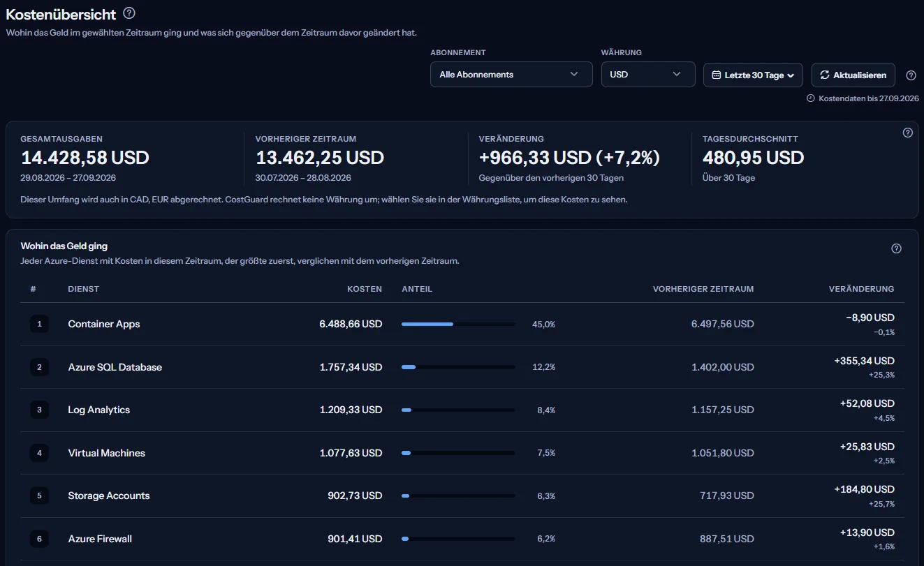
Task: Select the 'Log Analytics' service name
Action: point(99,410)
